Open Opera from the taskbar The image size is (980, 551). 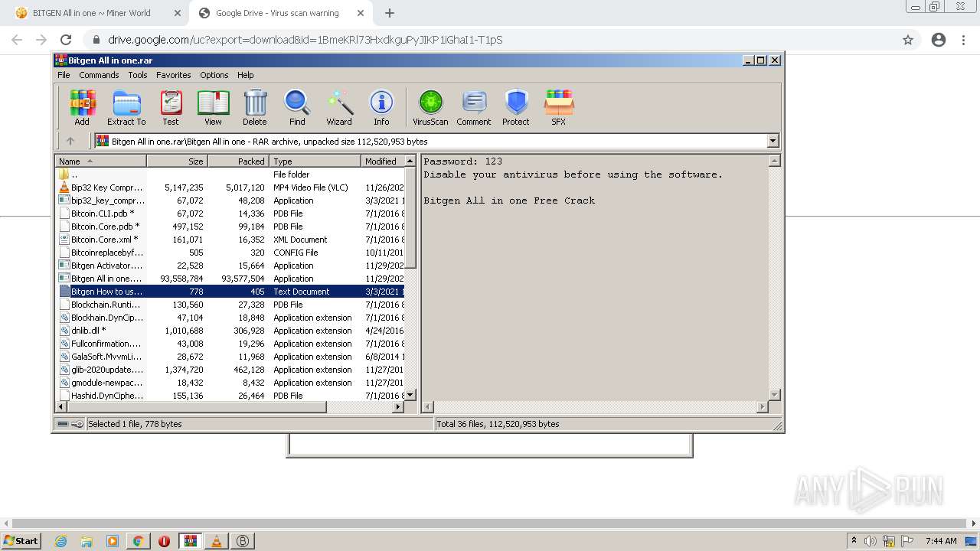pyautogui.click(x=165, y=541)
